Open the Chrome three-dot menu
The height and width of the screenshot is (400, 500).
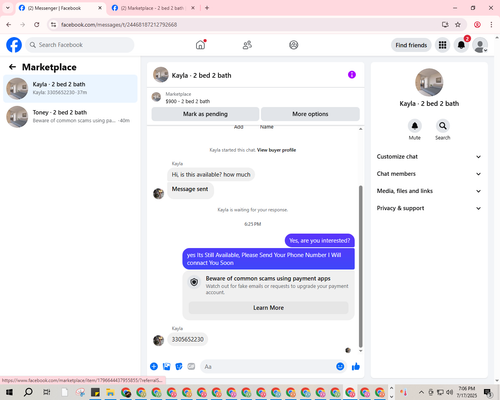[491, 24]
